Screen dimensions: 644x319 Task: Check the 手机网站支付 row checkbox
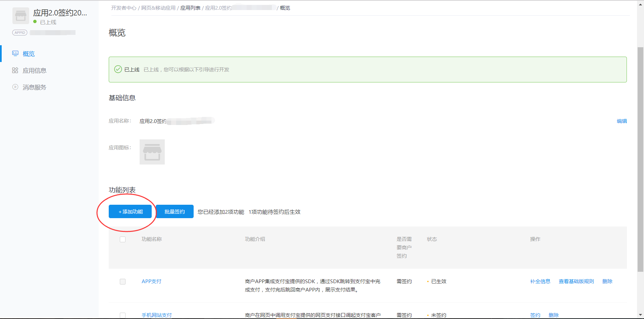[123, 315]
